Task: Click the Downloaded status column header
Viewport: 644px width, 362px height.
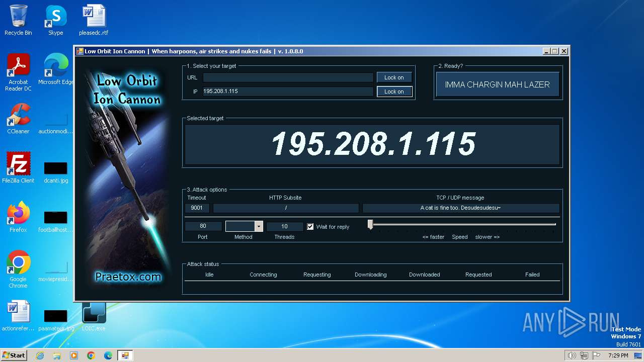Action: pyautogui.click(x=425, y=275)
